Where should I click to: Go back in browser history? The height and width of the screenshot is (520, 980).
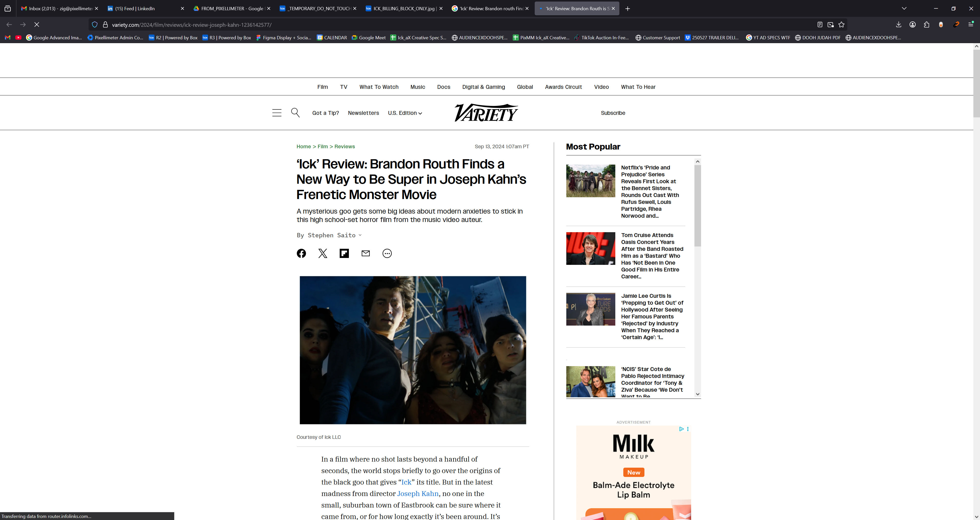[x=9, y=24]
